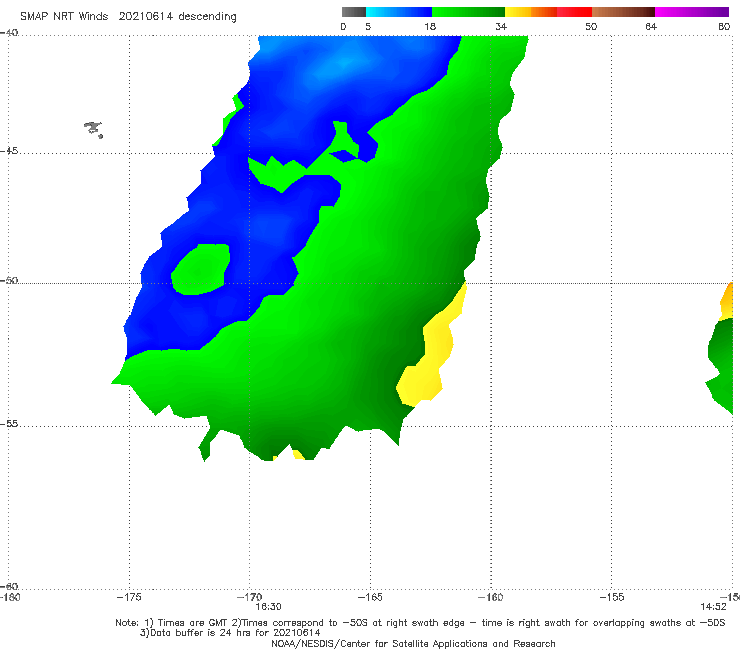Click the gray segment of the wind color bar

coord(353,12)
